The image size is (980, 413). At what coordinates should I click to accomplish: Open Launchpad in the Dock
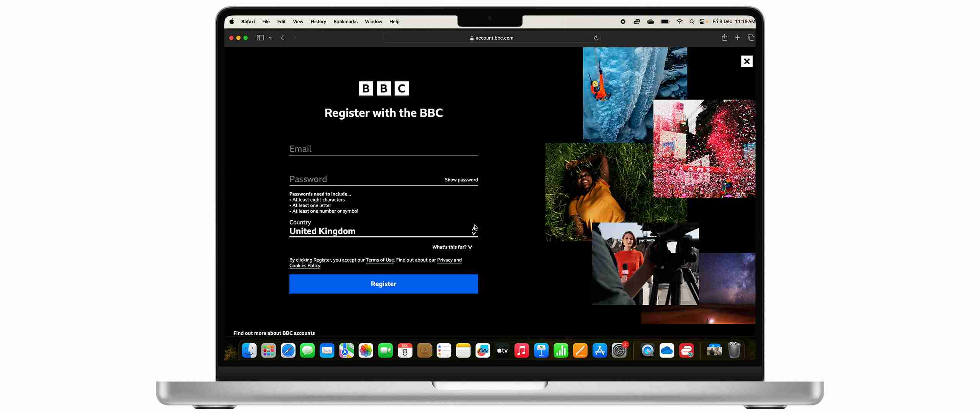269,350
